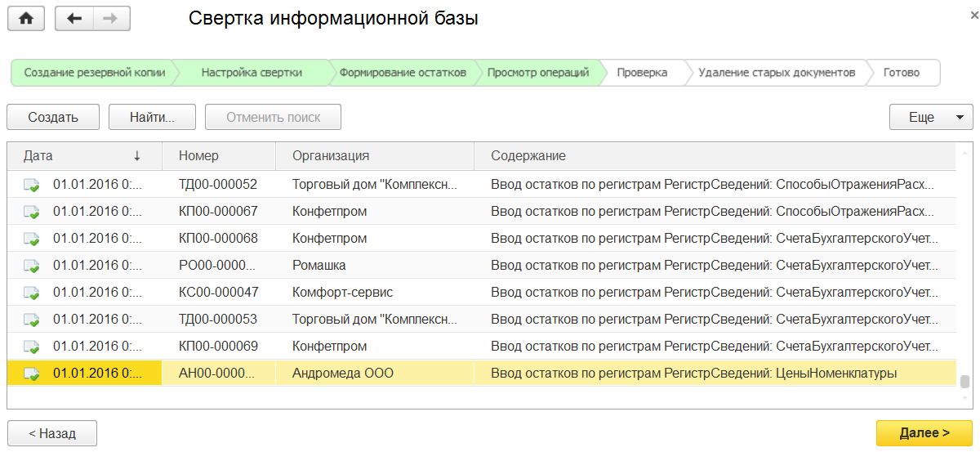
Task: Sort by the Дата column header
Action: tap(82, 155)
